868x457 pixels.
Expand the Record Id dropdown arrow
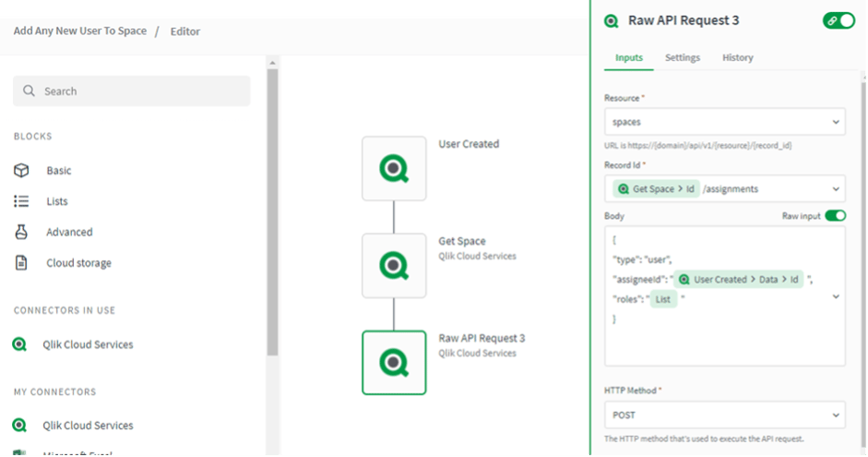click(836, 189)
